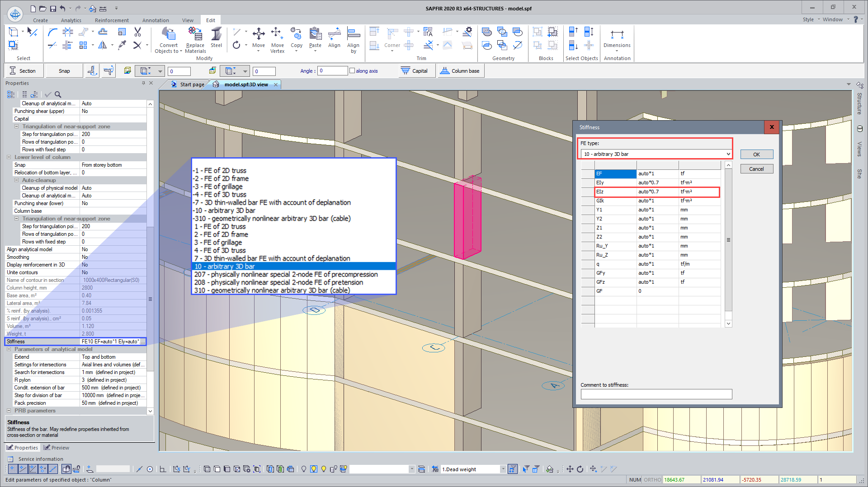Click the 'Comment to stiffness' input field
The width and height of the screenshot is (868, 487).
click(656, 394)
